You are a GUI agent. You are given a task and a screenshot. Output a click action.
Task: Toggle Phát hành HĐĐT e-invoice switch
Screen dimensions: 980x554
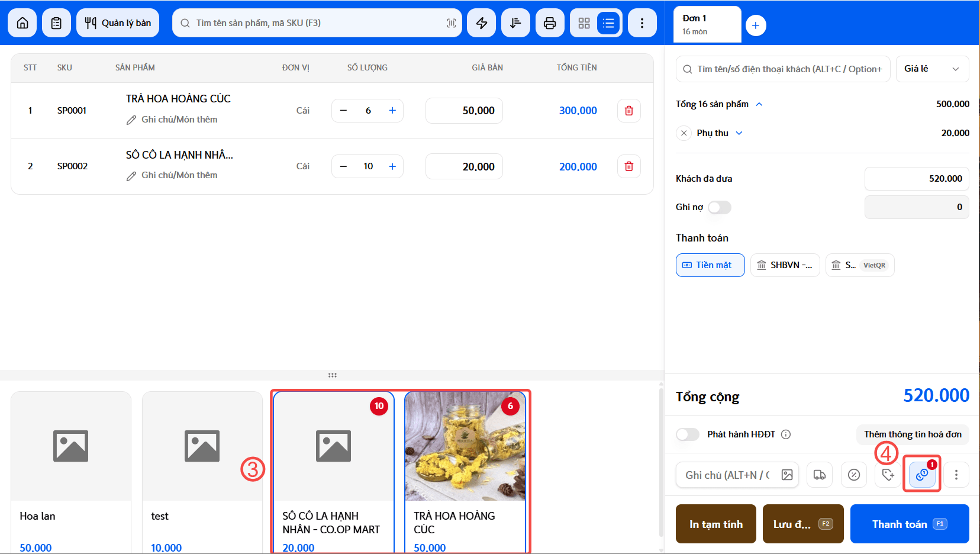coord(688,434)
